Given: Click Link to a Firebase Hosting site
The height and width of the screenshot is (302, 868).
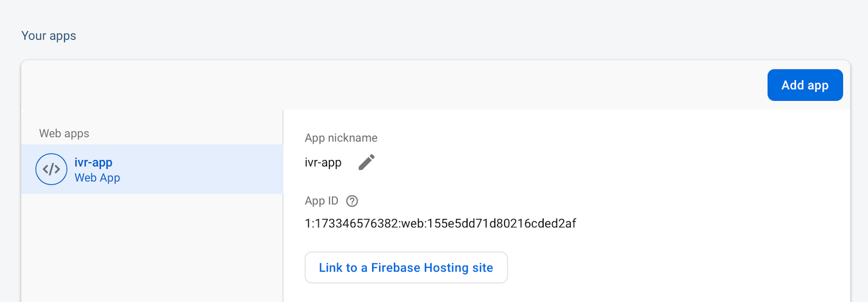Looking at the screenshot, I should [x=406, y=267].
